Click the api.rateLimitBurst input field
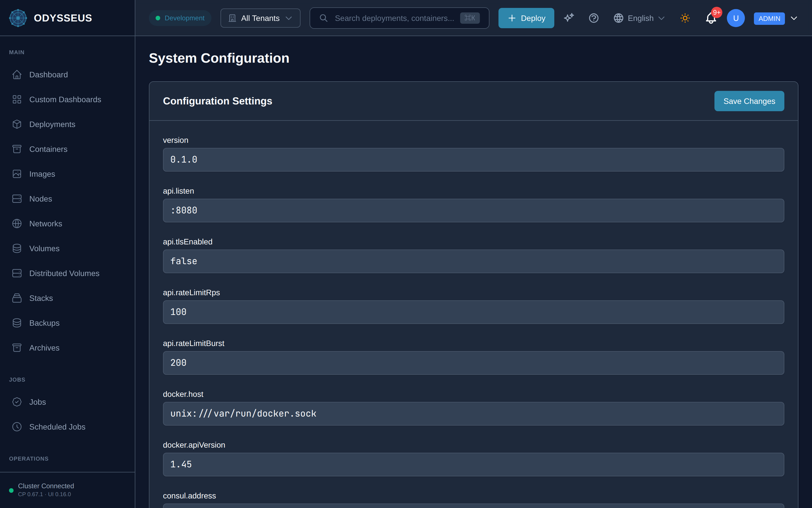812x508 pixels. (473, 363)
